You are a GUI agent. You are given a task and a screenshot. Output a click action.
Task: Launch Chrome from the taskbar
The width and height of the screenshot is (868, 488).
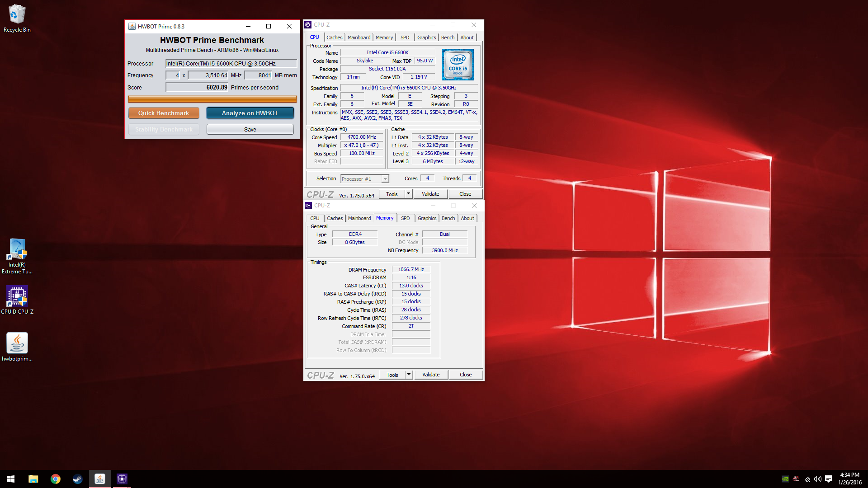coord(55,479)
